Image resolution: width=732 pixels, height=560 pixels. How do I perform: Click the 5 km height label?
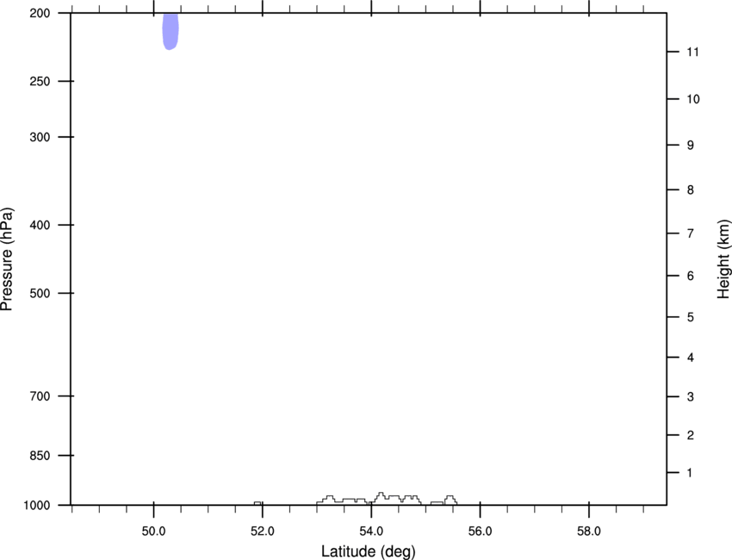pyautogui.click(x=691, y=317)
